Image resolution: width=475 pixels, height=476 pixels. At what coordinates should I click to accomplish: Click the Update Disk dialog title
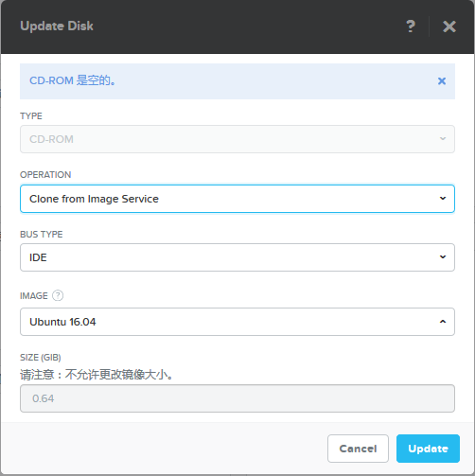point(57,26)
